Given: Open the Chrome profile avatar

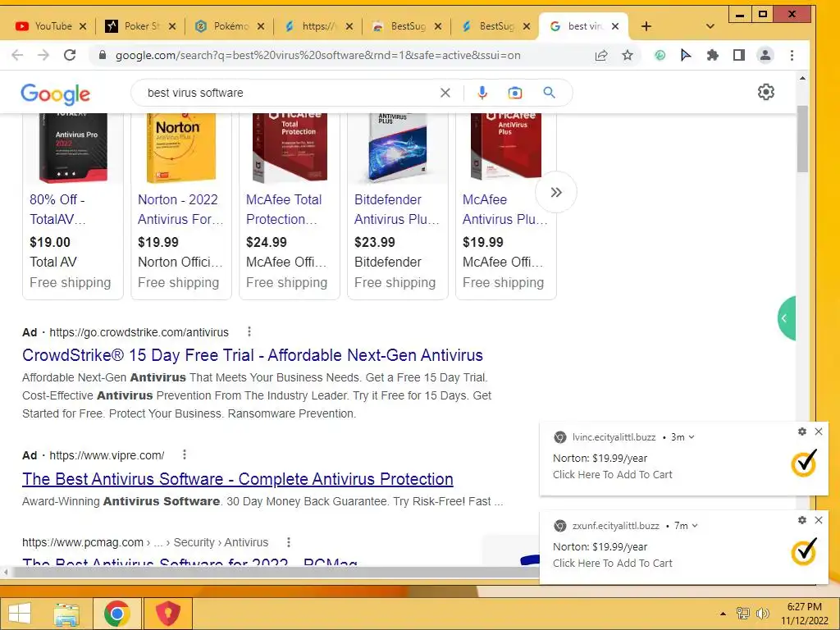Looking at the screenshot, I should click(x=765, y=55).
